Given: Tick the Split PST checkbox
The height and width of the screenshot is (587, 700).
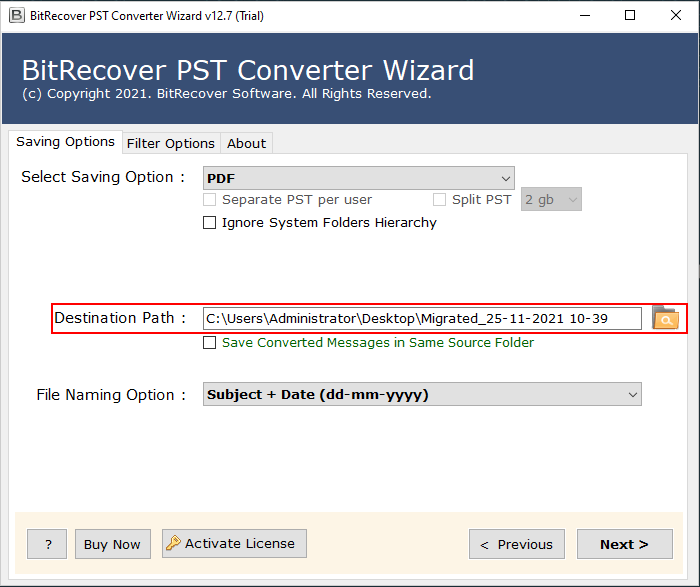Looking at the screenshot, I should tap(439, 200).
